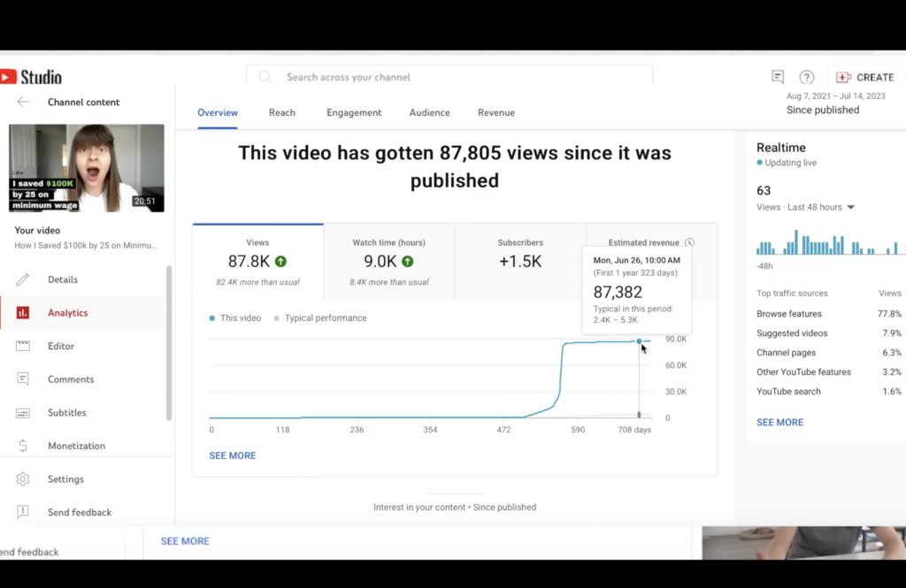Click SEE MORE under traffic sources
This screenshot has width=906, height=588.
[x=779, y=423]
